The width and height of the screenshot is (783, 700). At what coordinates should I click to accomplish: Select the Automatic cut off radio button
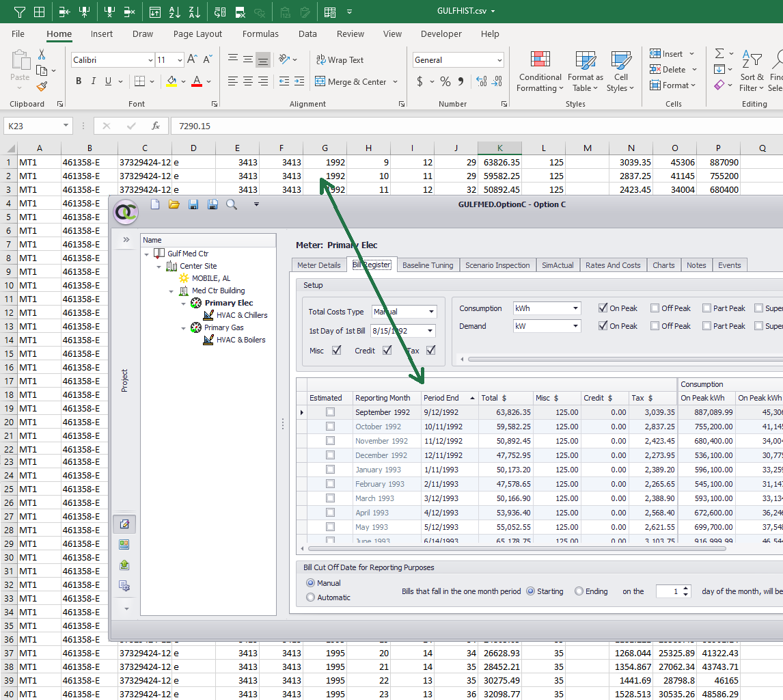(311, 597)
